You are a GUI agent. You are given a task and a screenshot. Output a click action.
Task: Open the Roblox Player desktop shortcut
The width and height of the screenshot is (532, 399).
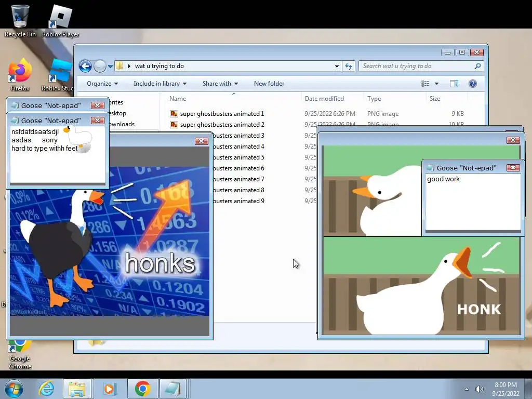coord(60,20)
